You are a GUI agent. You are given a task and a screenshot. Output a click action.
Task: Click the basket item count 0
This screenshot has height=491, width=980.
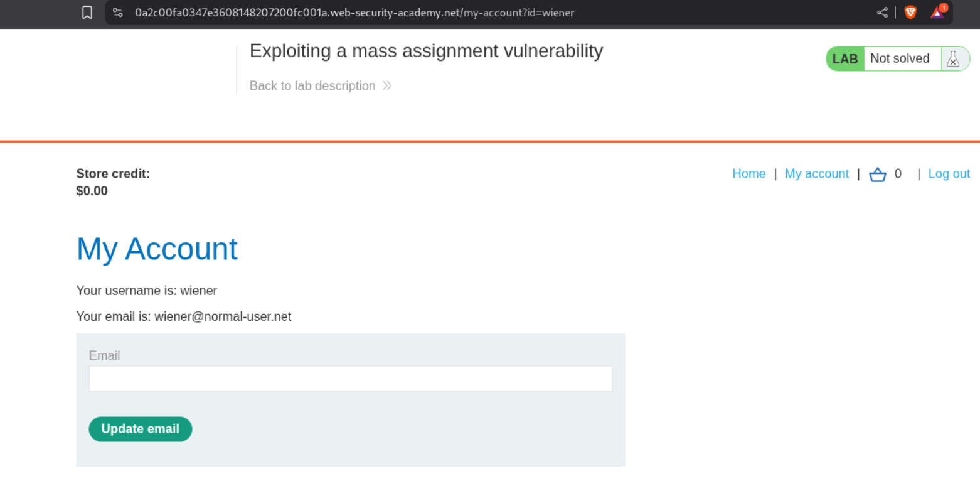click(898, 174)
